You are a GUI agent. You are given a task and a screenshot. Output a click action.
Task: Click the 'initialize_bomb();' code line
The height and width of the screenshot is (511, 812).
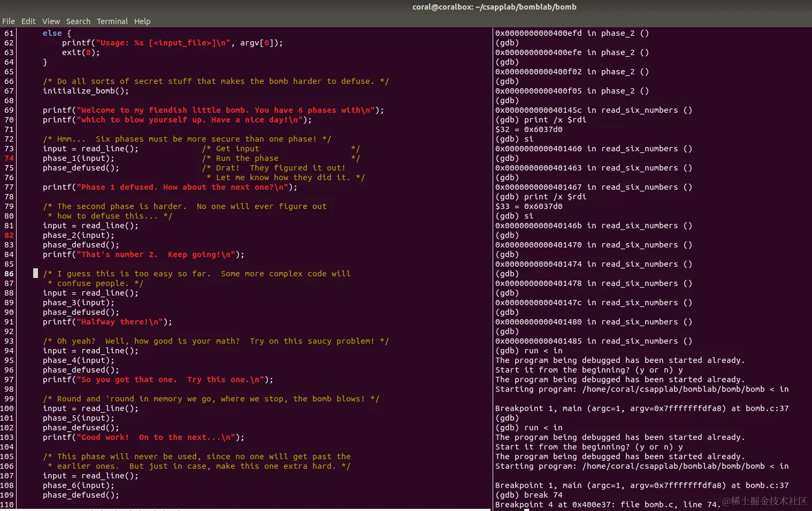pyautogui.click(x=86, y=91)
